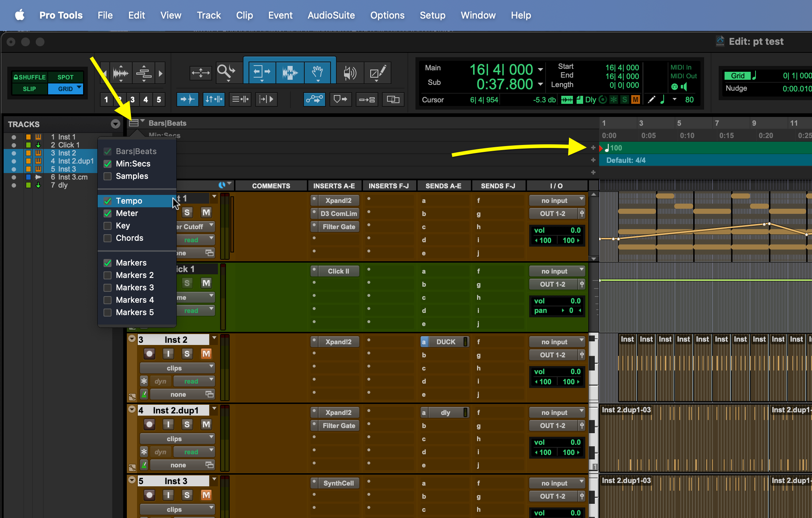
Task: Enable the Markers 5 ruler
Action: point(108,313)
